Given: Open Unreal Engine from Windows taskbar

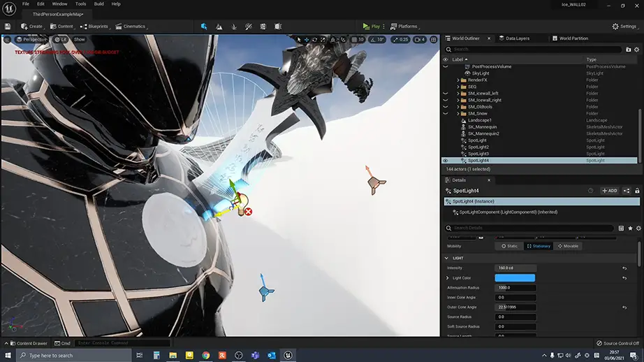Looking at the screenshot, I should [287, 355].
